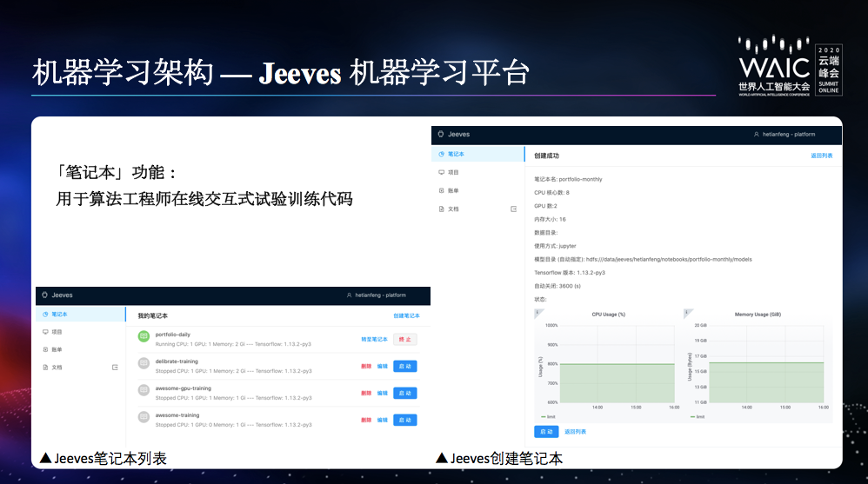868x484 pixels.
Task: Click the 创建笔记本 link
Action: 406,315
